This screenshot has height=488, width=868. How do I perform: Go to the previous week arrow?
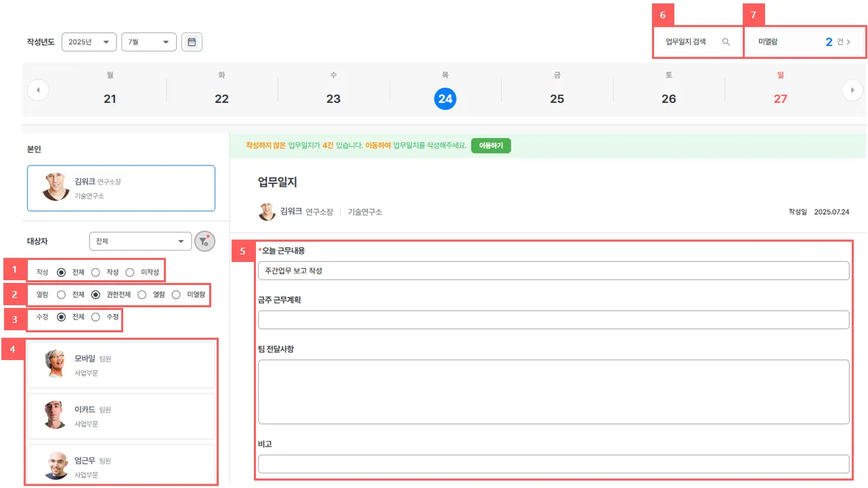pyautogui.click(x=38, y=89)
